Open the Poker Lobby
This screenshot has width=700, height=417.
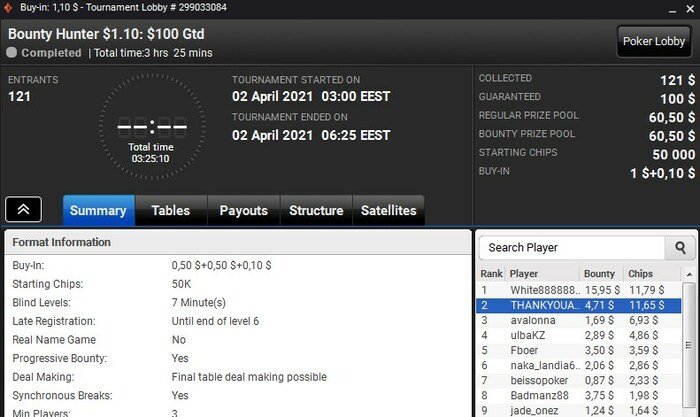(x=654, y=41)
